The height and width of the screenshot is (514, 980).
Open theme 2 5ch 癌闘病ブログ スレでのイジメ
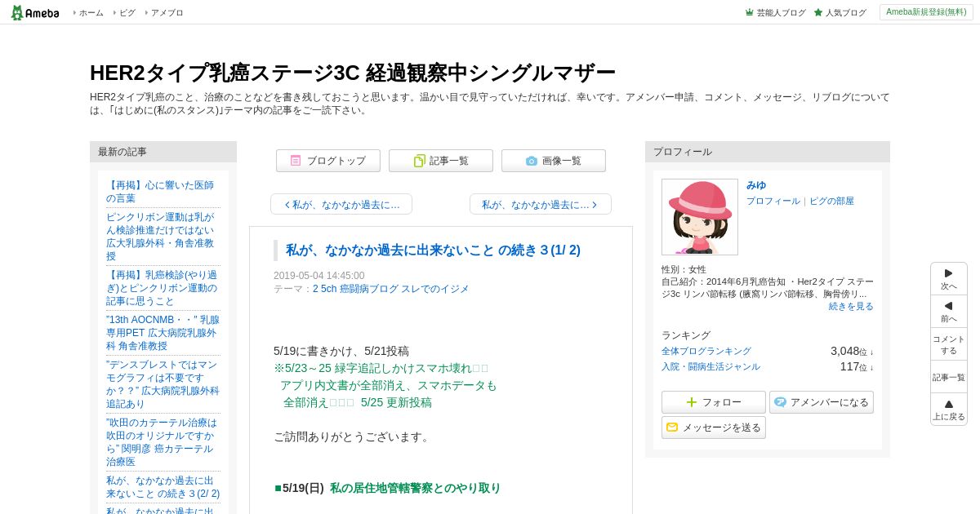point(390,289)
